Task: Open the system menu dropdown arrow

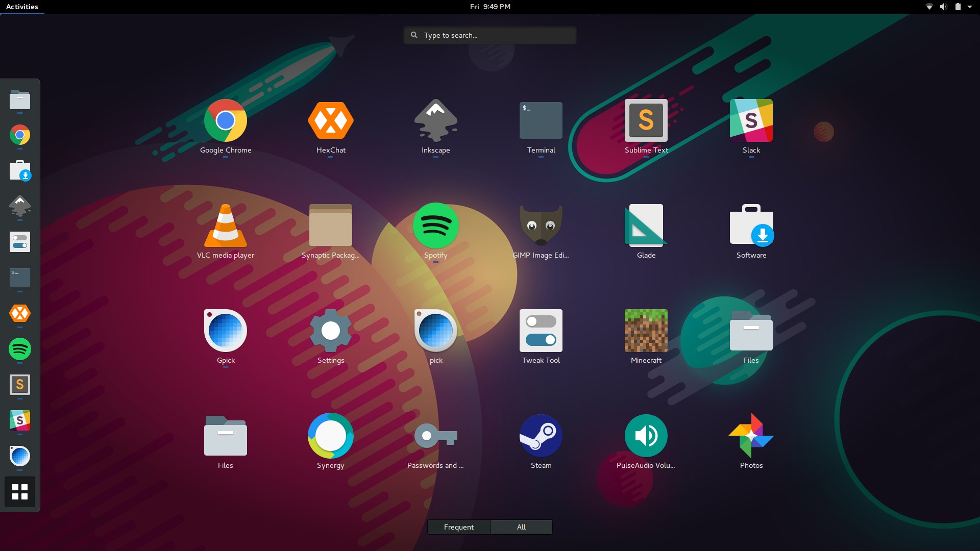Action: point(970,7)
